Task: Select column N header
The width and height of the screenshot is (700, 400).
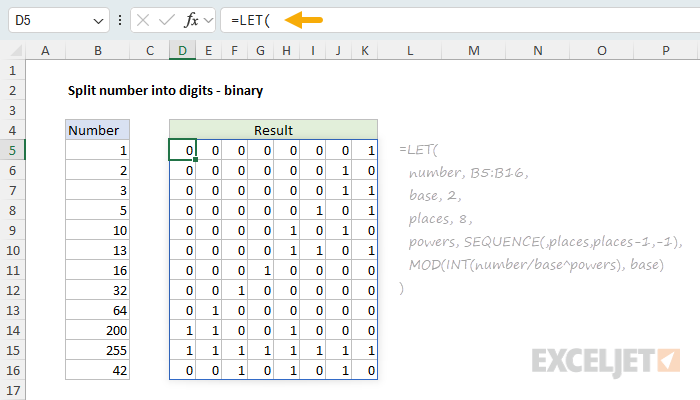Action: 538,51
